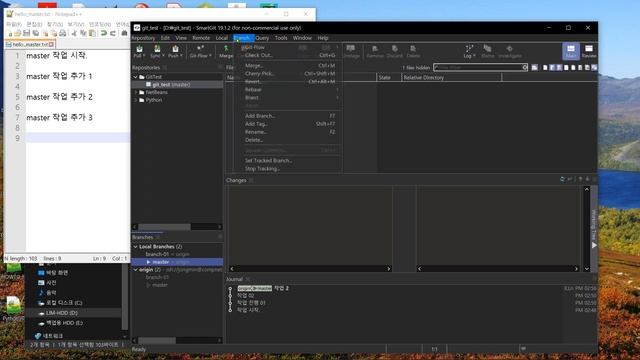The width and height of the screenshot is (640, 360).
Task: Toggle the third file-state filter button
Action: [x=559, y=67]
